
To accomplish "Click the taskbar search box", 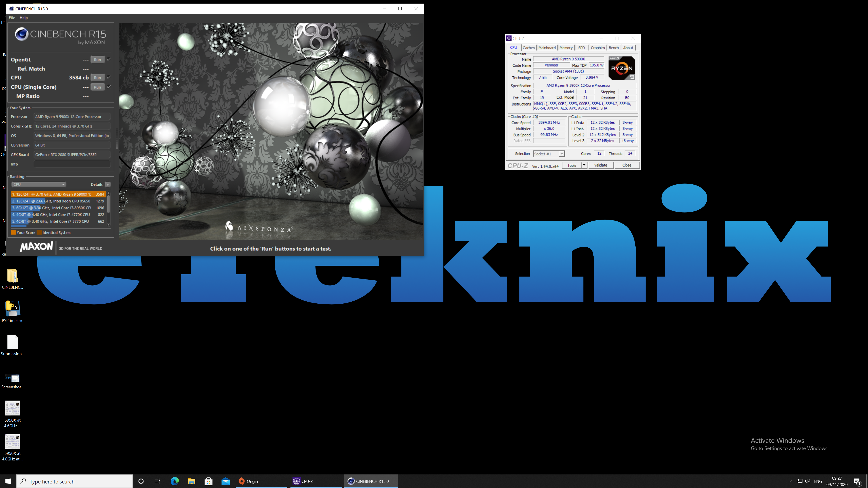I will [74, 481].
